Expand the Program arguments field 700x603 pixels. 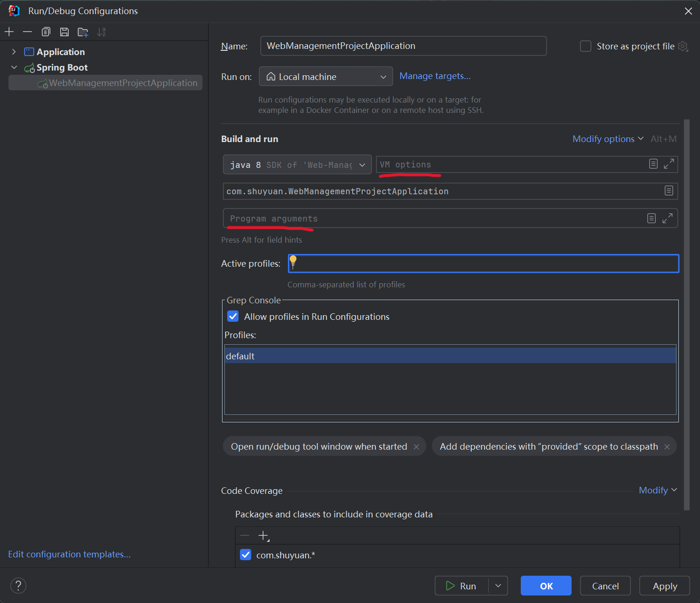click(x=668, y=218)
